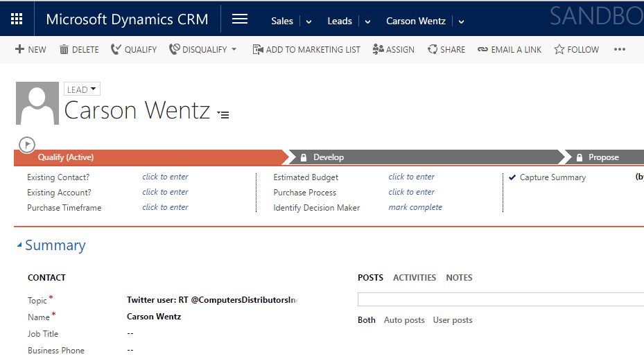The height and width of the screenshot is (361, 644).
Task: Show Both post types filter
Action: tap(366, 320)
